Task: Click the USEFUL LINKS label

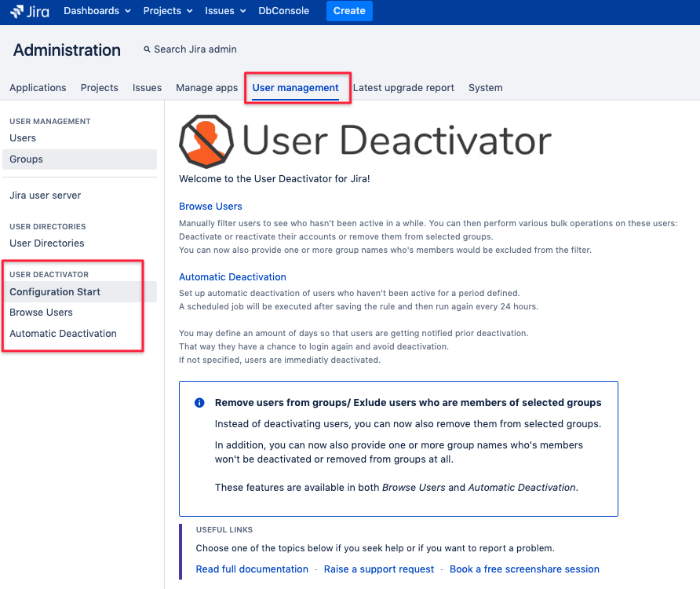Action: pos(224,529)
